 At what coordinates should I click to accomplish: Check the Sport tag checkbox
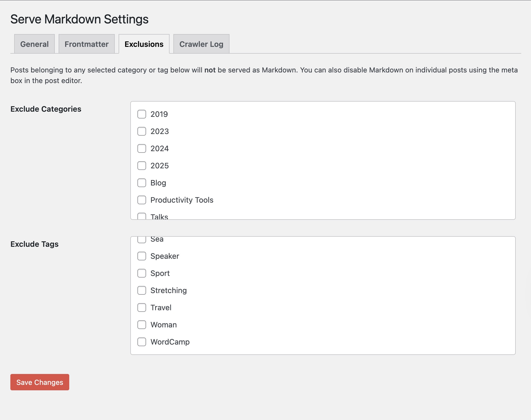[142, 273]
